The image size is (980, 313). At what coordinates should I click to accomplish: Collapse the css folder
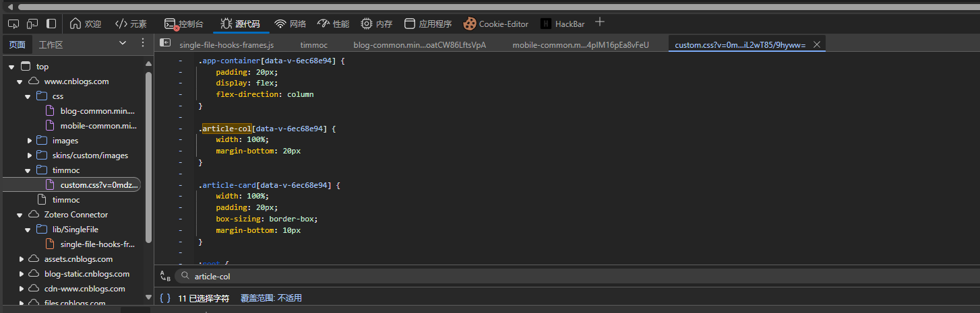pyautogui.click(x=28, y=96)
